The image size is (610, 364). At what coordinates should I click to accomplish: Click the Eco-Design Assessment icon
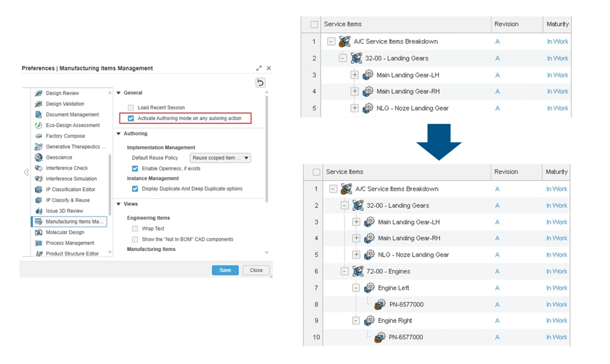tap(39, 125)
